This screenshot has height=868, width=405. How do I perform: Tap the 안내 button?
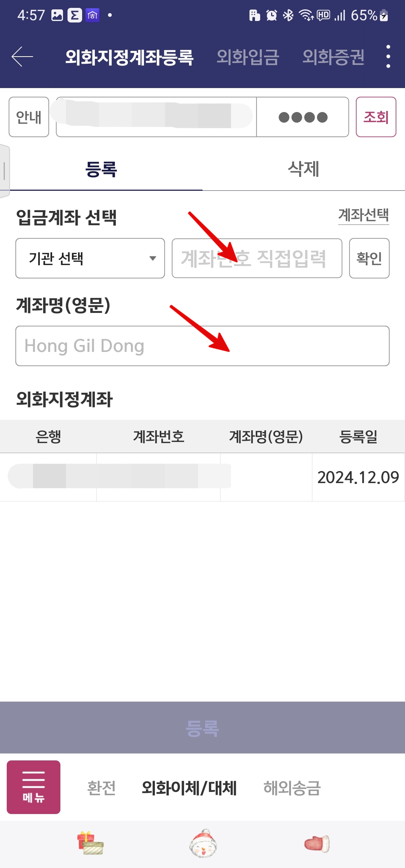[29, 117]
